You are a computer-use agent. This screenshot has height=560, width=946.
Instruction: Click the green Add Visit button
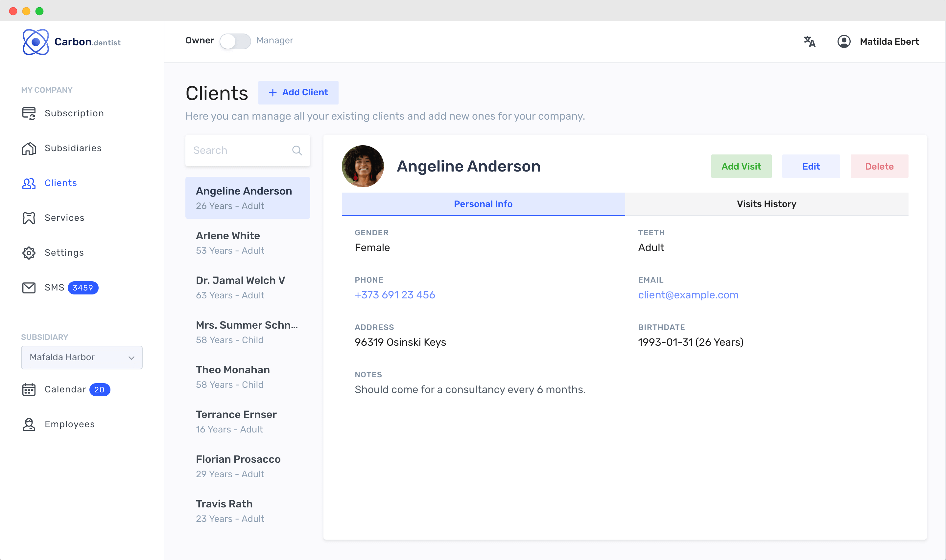tap(741, 166)
